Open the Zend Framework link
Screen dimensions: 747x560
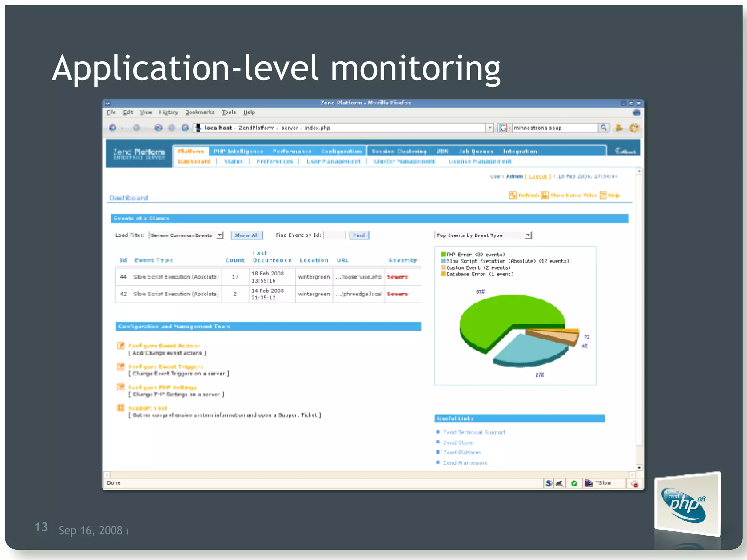point(465,463)
